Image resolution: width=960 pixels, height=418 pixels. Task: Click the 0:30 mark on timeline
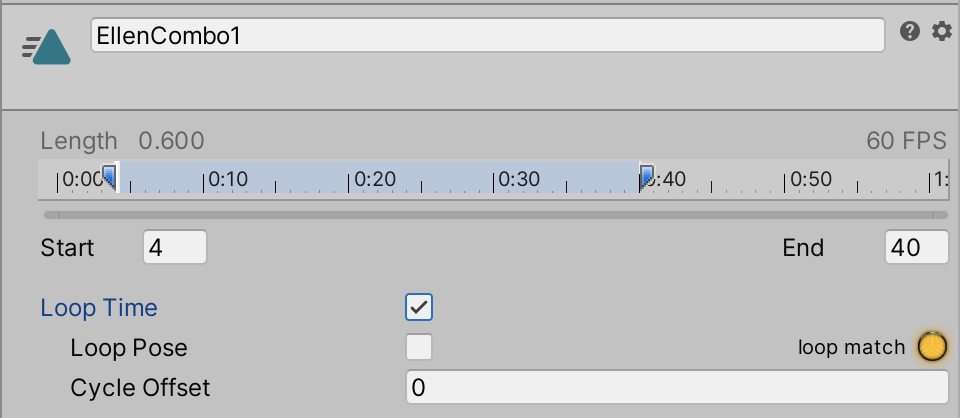click(519, 180)
